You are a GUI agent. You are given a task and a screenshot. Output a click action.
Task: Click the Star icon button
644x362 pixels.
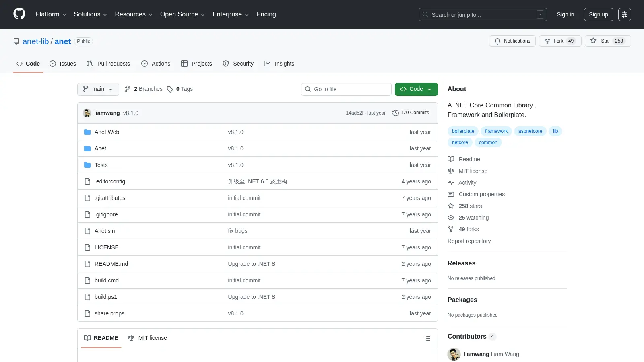coord(608,41)
